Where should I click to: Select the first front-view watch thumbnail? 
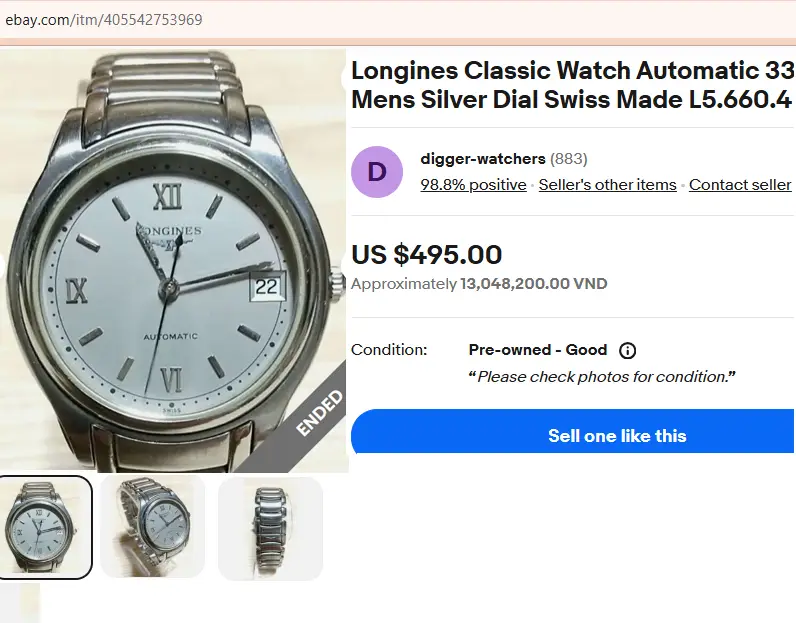(x=46, y=527)
